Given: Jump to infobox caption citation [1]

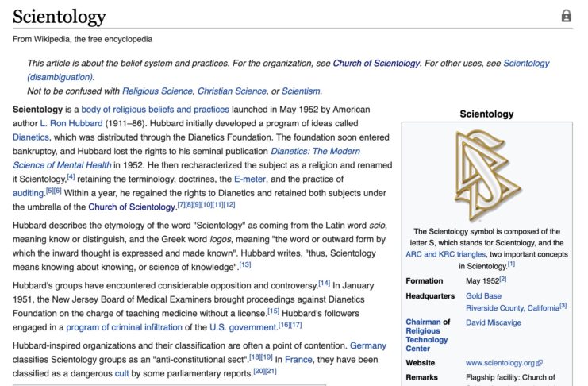Looking at the screenshot, I should (511, 264).
